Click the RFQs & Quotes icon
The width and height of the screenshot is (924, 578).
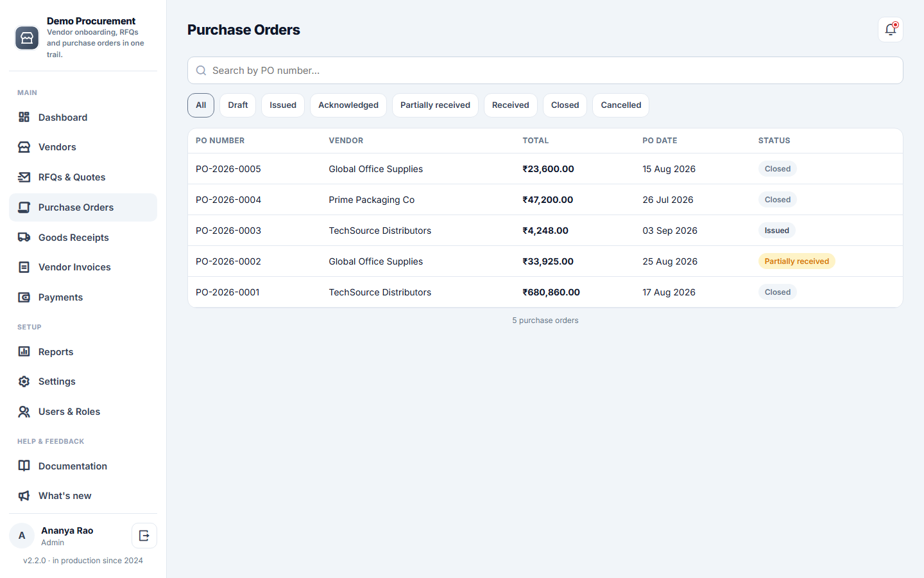(24, 177)
